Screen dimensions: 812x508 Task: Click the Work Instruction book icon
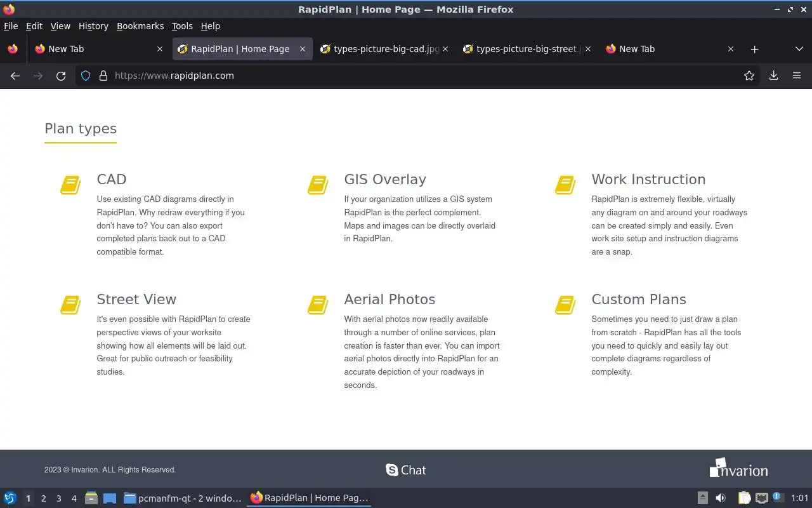point(565,185)
